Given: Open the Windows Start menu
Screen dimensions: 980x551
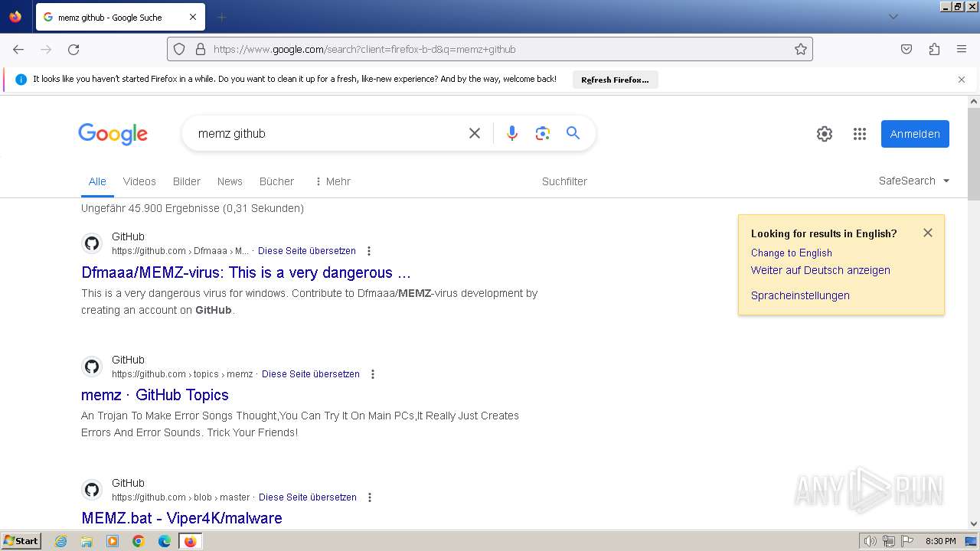Looking at the screenshot, I should tap(21, 541).
